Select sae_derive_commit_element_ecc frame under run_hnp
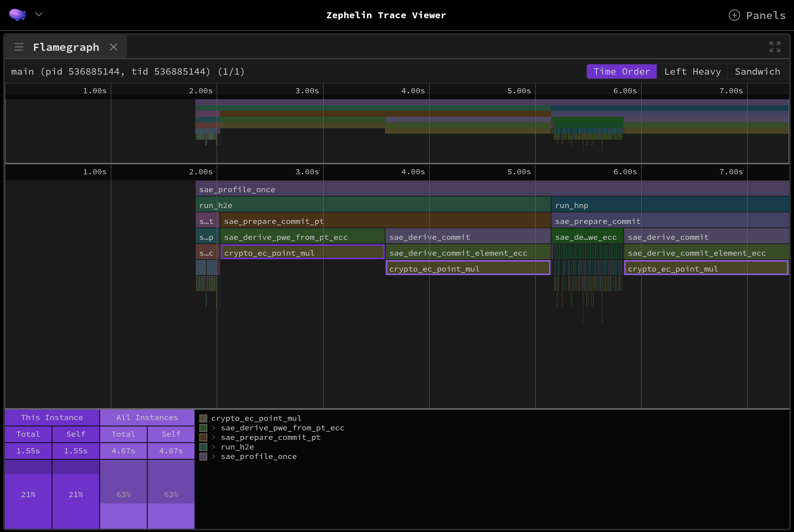 point(706,253)
